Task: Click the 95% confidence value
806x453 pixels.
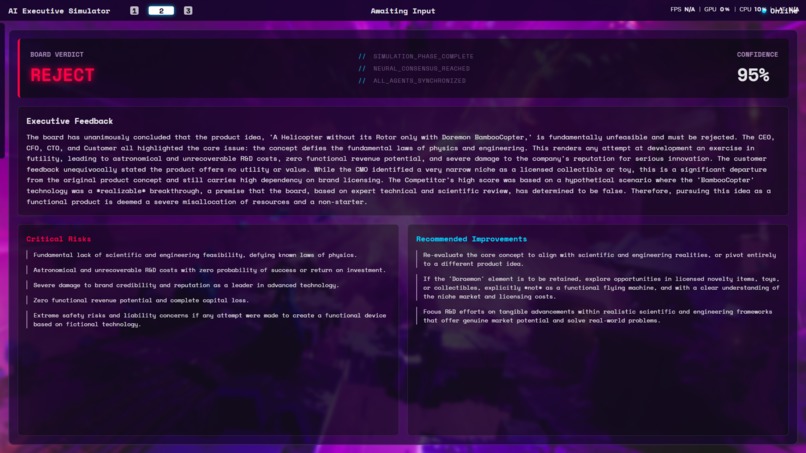Action: pos(753,75)
